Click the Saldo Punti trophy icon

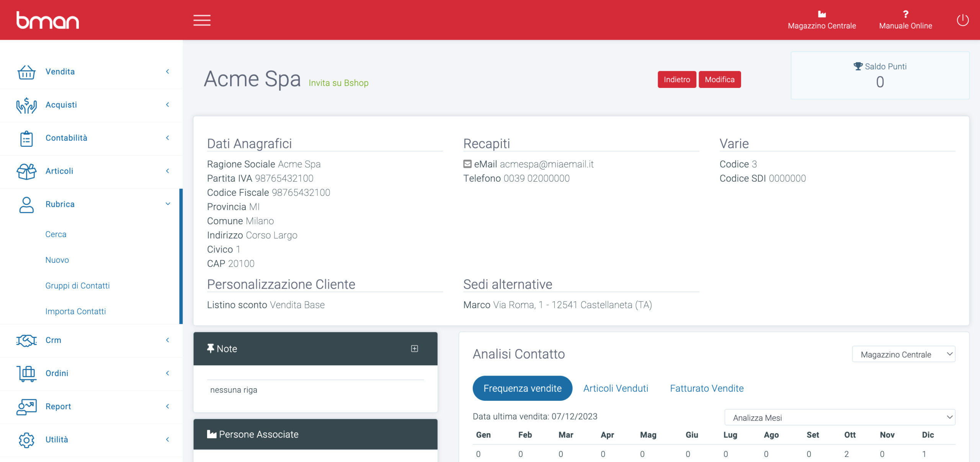[x=858, y=66]
